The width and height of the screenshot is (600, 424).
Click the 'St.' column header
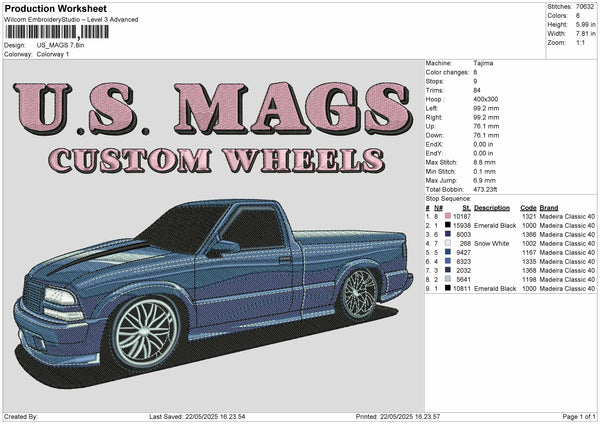point(466,208)
